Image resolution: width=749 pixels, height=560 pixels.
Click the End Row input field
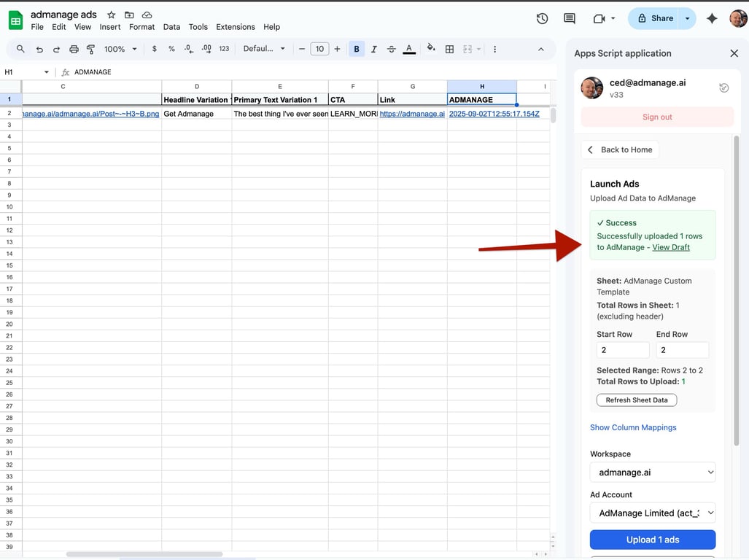pos(682,350)
